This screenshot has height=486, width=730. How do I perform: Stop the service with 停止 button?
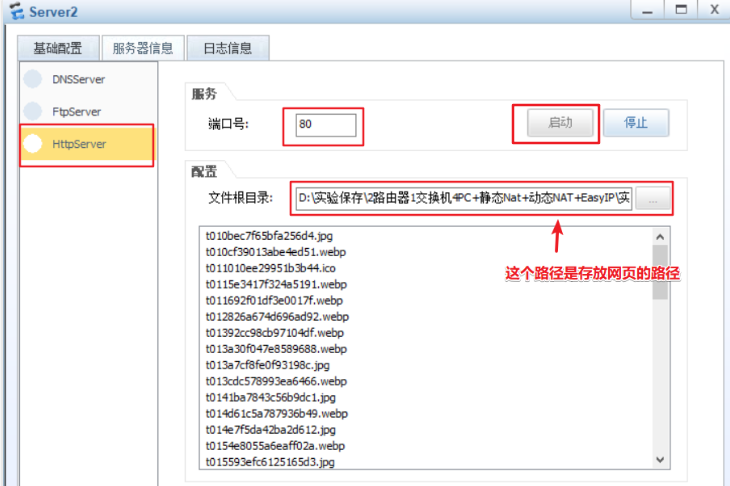pos(636,123)
